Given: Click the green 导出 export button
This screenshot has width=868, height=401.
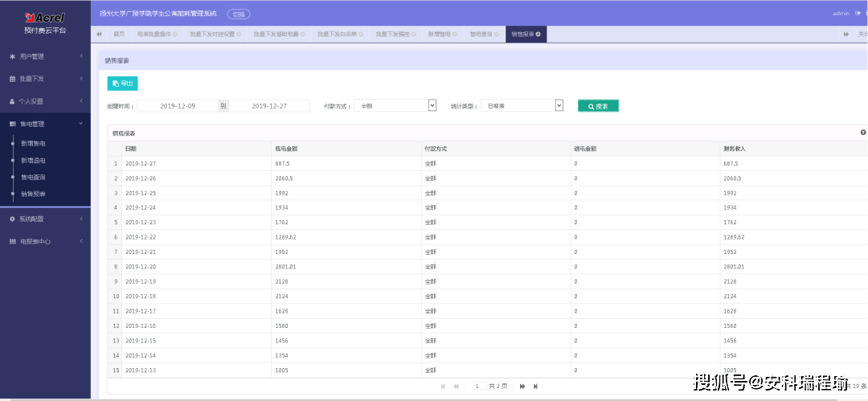Looking at the screenshot, I should coord(122,84).
